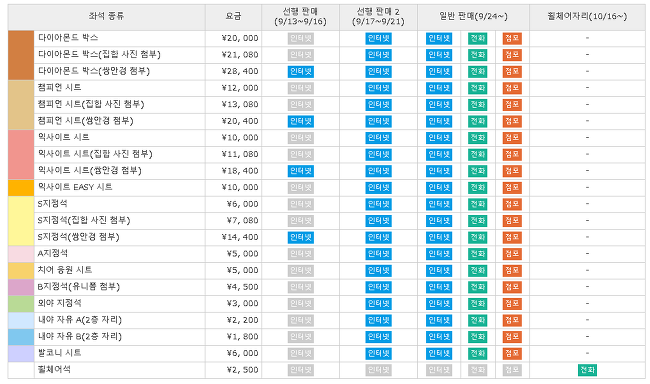
Task: Click the orange 점포 badge for 내야 자유 B(2층 자리)
Action: pyautogui.click(x=512, y=337)
